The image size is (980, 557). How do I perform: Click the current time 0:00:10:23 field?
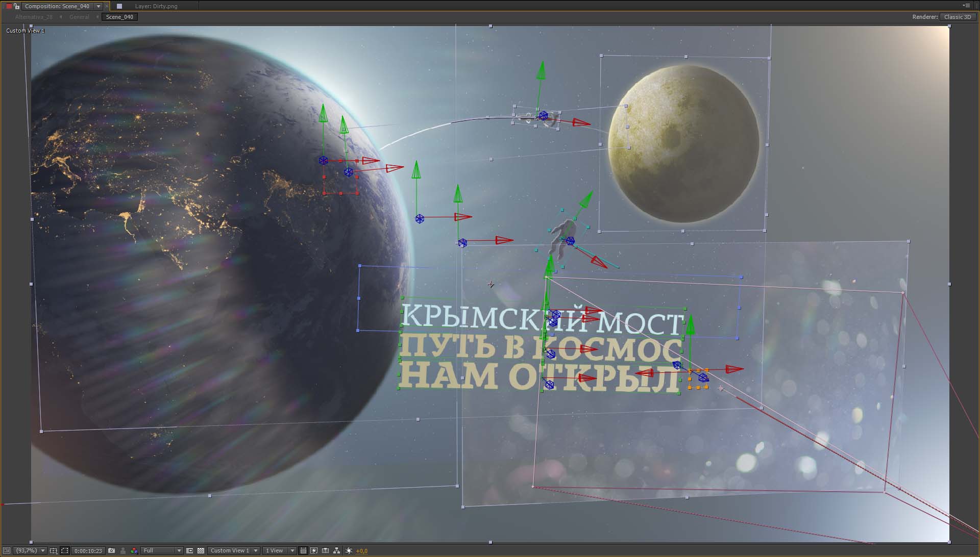pyautogui.click(x=88, y=551)
